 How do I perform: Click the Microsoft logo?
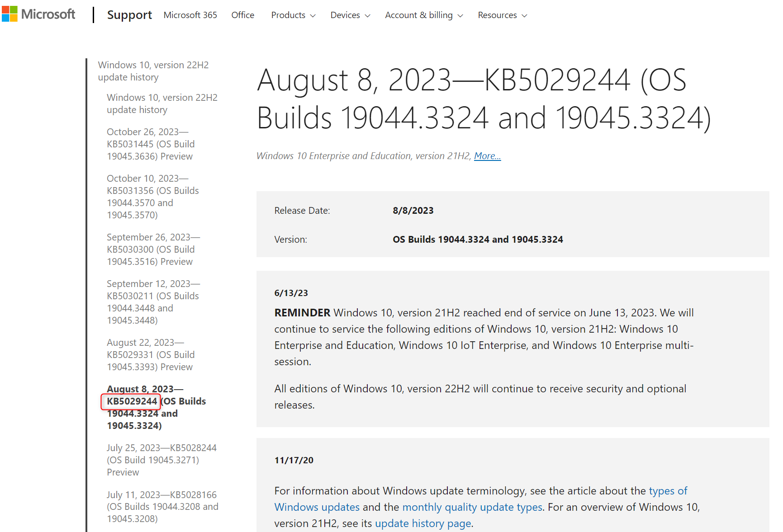(x=38, y=14)
